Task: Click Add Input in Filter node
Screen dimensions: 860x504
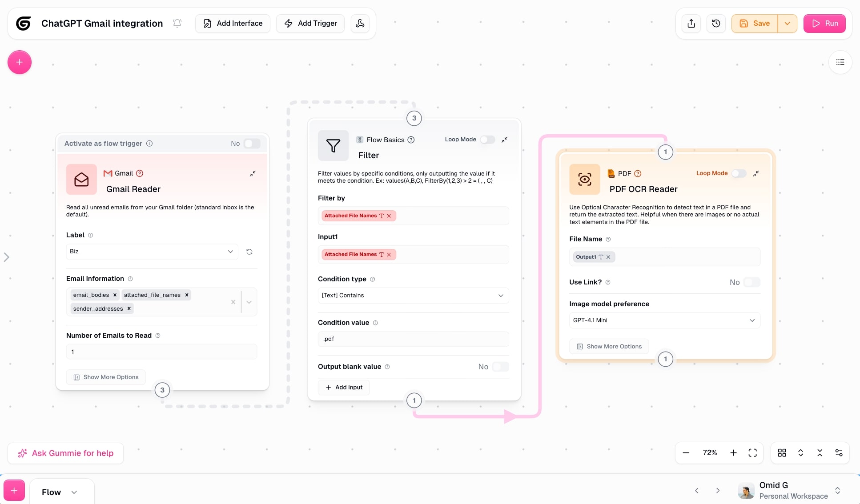Action: pos(344,388)
